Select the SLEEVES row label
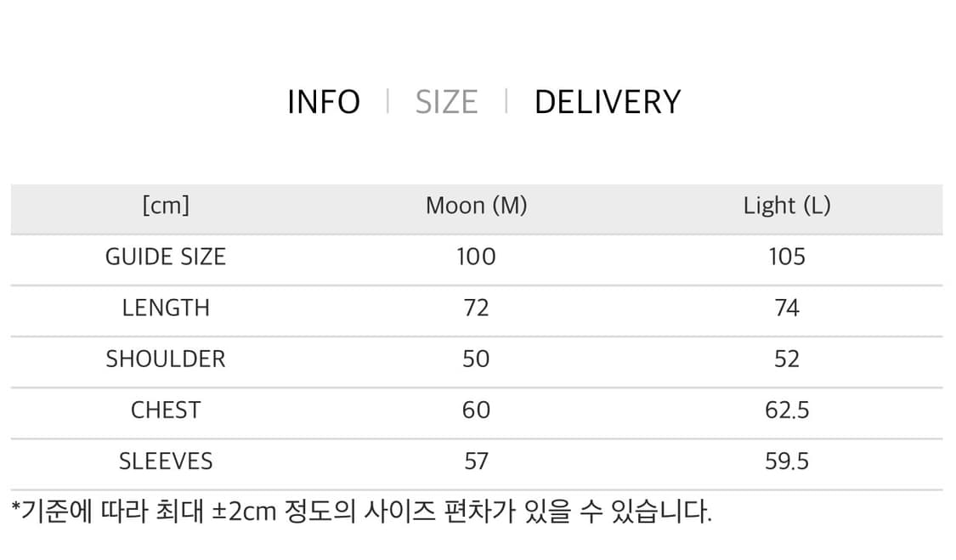The height and width of the screenshot is (560, 956). [166, 461]
